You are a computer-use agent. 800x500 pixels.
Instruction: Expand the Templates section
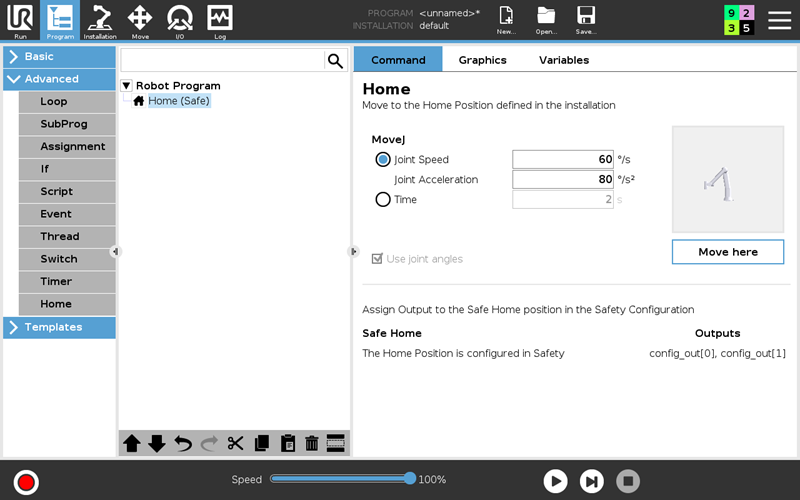tap(59, 327)
